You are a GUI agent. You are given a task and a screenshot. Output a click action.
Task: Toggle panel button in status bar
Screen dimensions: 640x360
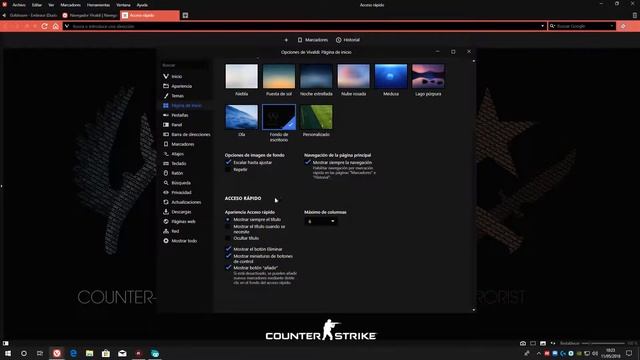tap(5, 343)
